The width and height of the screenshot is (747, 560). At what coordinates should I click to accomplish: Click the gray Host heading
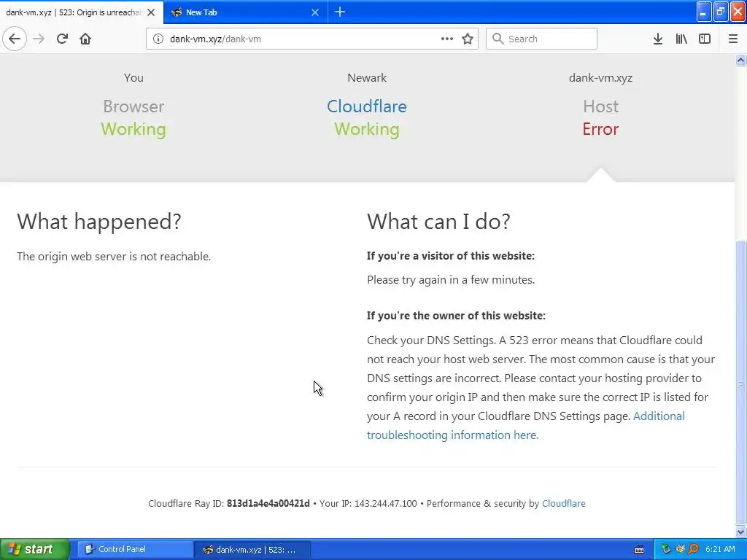600,106
